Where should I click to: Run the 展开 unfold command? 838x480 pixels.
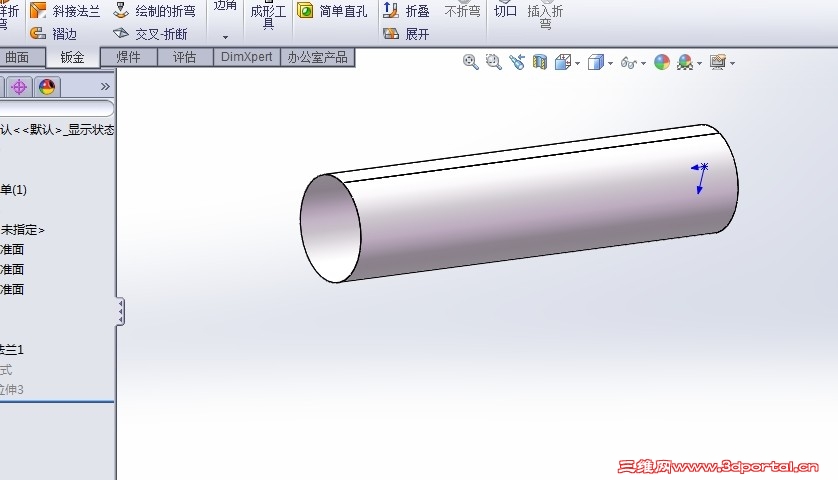coord(406,34)
